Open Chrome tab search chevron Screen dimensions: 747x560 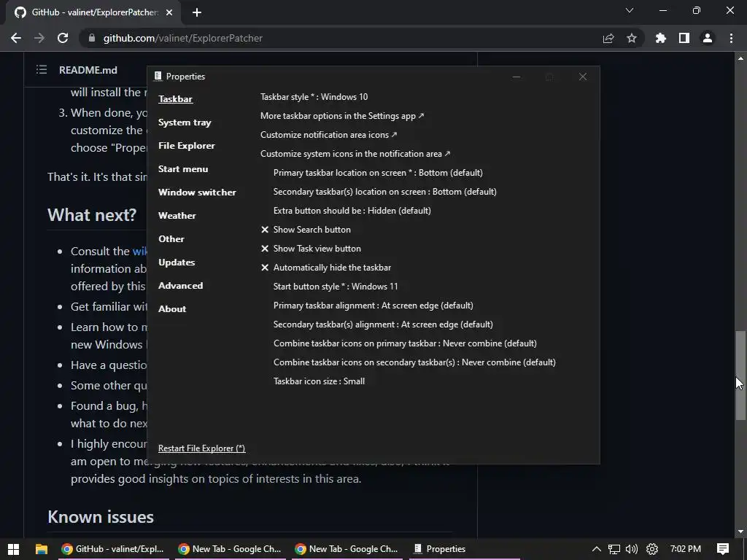pyautogui.click(x=630, y=10)
